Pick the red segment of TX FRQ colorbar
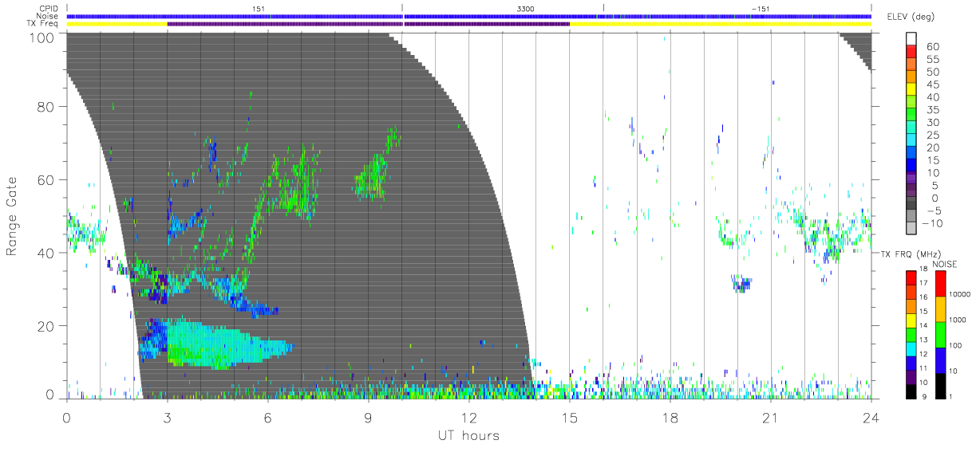The image size is (980, 452). pyautogui.click(x=911, y=278)
